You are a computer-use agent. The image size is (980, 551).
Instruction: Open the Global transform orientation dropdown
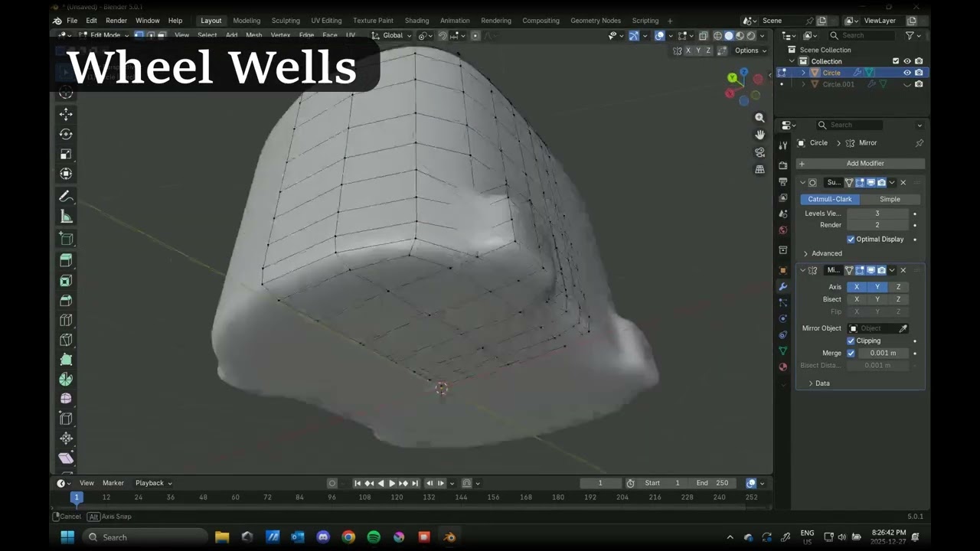[x=393, y=35]
